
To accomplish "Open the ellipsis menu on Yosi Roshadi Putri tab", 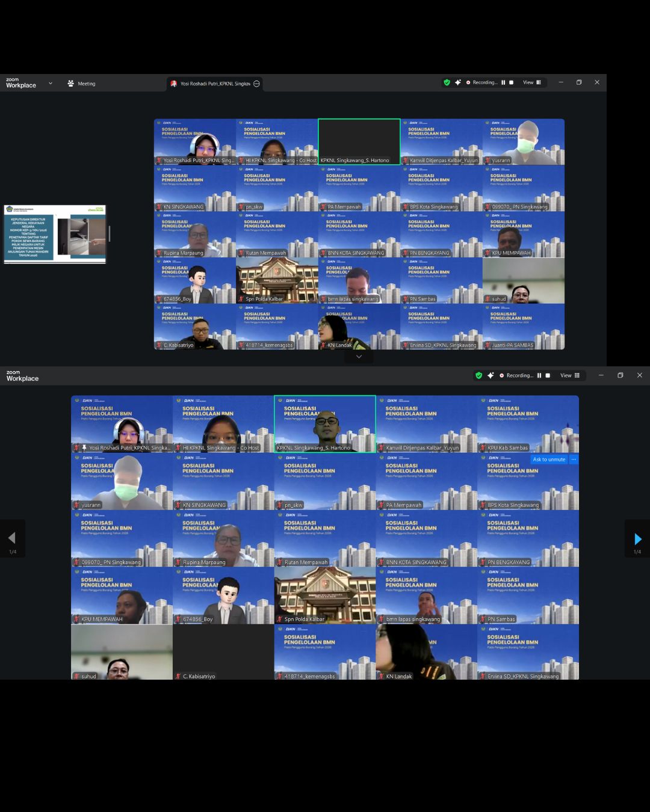I will tap(257, 84).
